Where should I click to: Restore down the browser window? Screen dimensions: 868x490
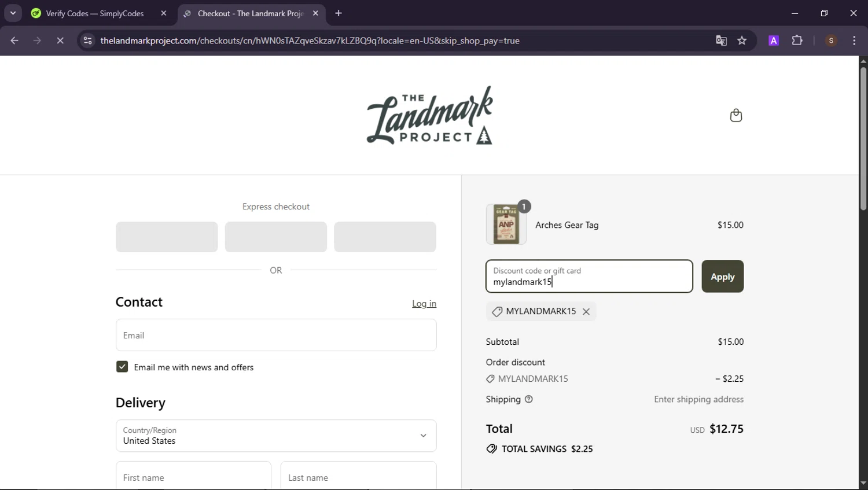[x=824, y=13]
